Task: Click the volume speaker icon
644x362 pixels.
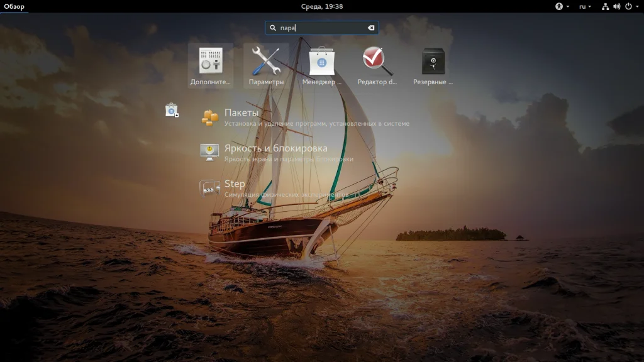Action: click(616, 6)
